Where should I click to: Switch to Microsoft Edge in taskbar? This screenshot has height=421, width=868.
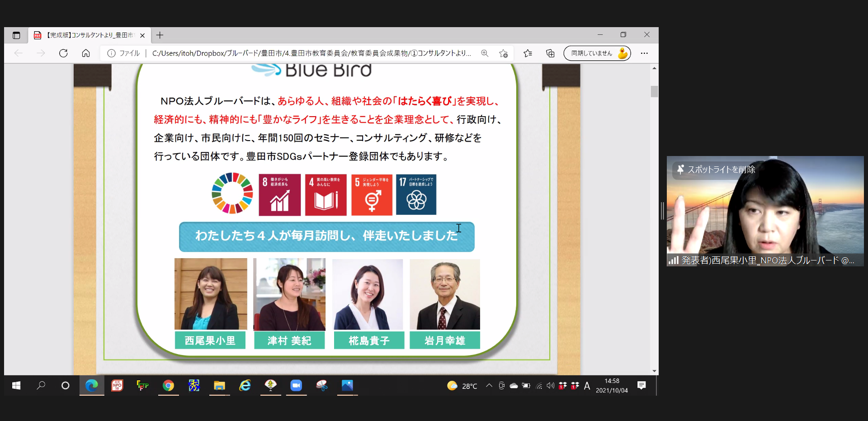(92, 385)
